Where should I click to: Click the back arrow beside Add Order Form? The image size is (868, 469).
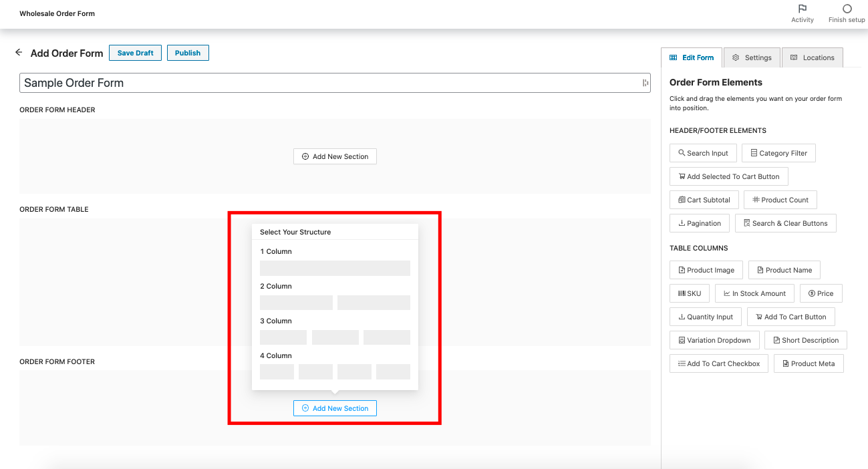tap(19, 53)
